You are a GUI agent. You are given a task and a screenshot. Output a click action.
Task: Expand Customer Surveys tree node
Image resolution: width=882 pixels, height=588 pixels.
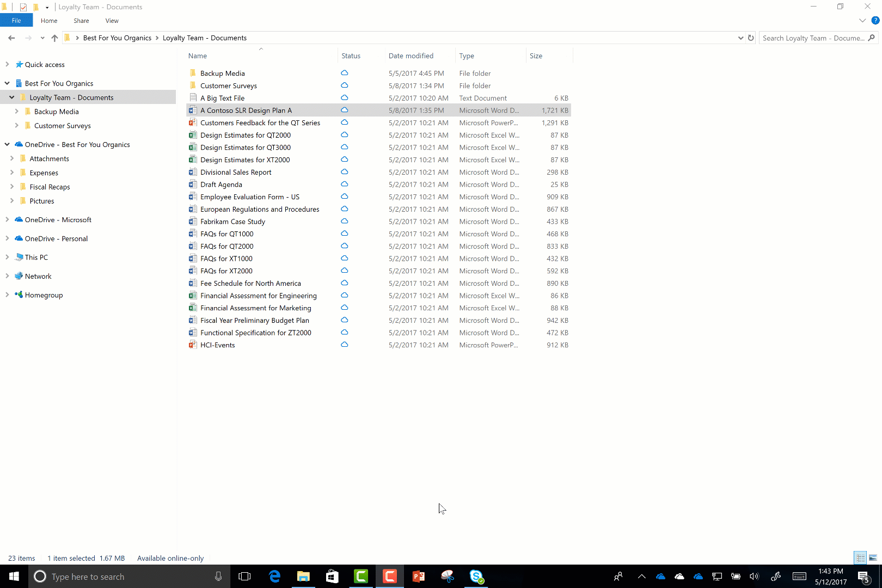[16, 126]
